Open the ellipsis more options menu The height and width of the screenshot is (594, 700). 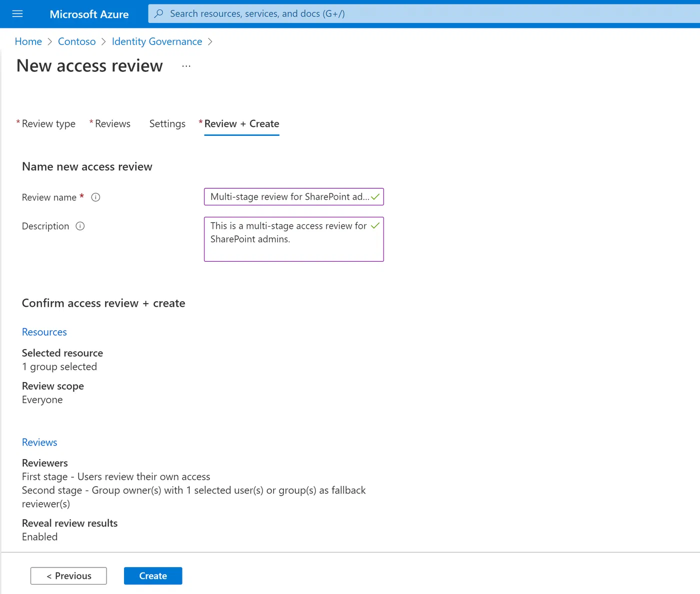pyautogui.click(x=186, y=66)
